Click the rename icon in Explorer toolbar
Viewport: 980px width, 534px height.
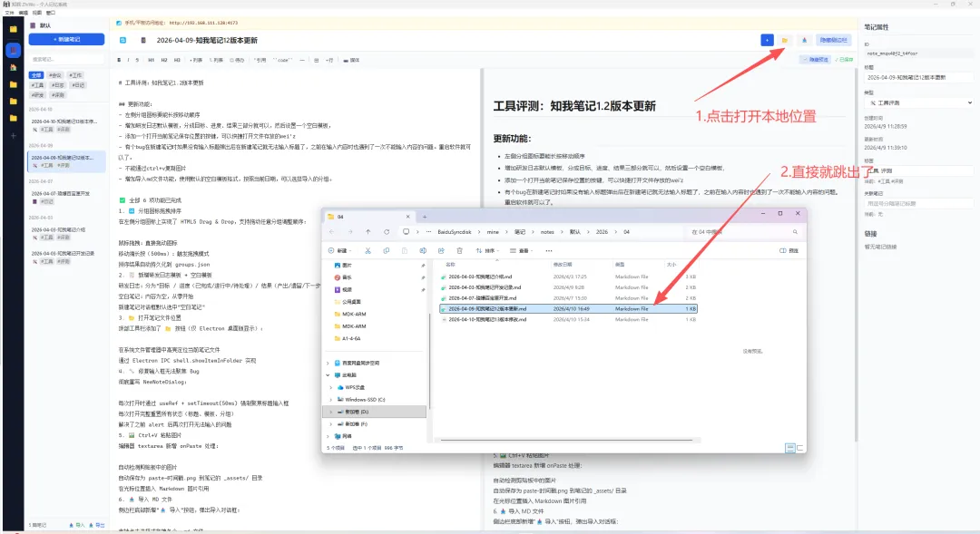click(x=423, y=250)
